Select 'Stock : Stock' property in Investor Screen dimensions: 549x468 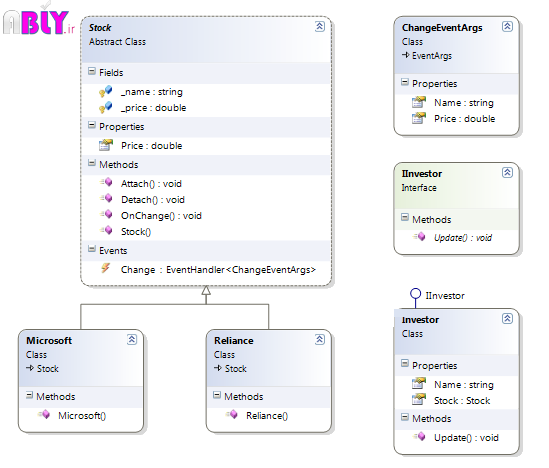tap(462, 401)
